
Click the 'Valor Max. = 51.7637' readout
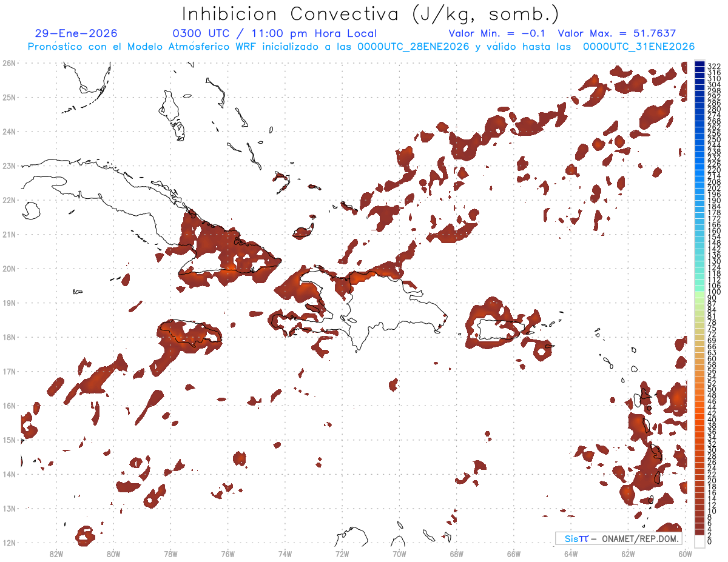click(616, 33)
